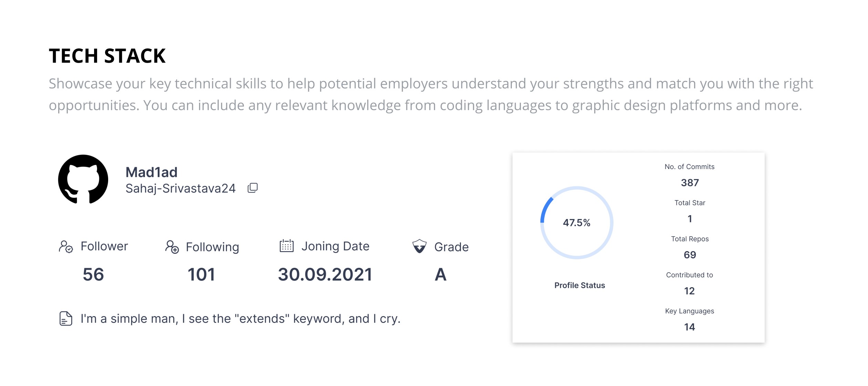Click the follower count 56
Screen dimensions: 868x386
point(93,274)
